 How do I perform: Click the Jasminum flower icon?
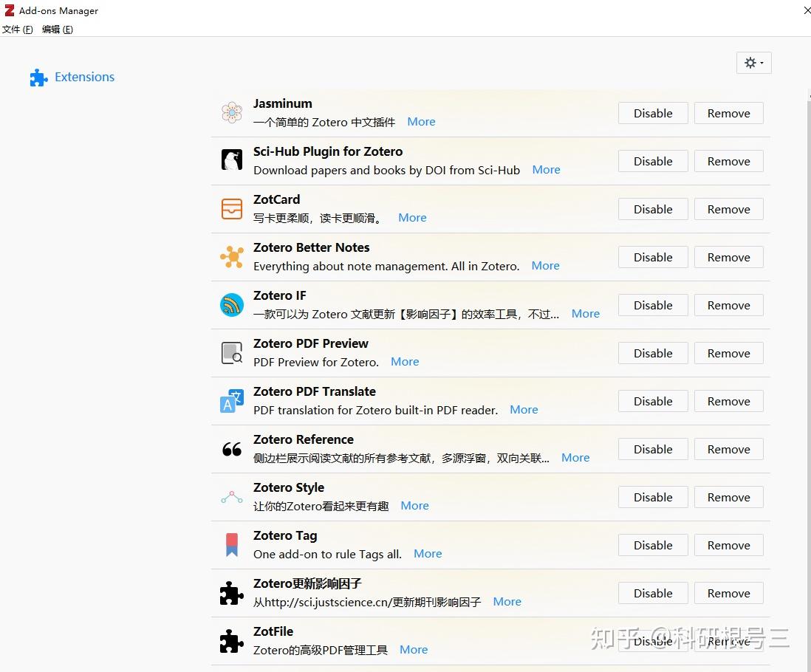point(232,112)
